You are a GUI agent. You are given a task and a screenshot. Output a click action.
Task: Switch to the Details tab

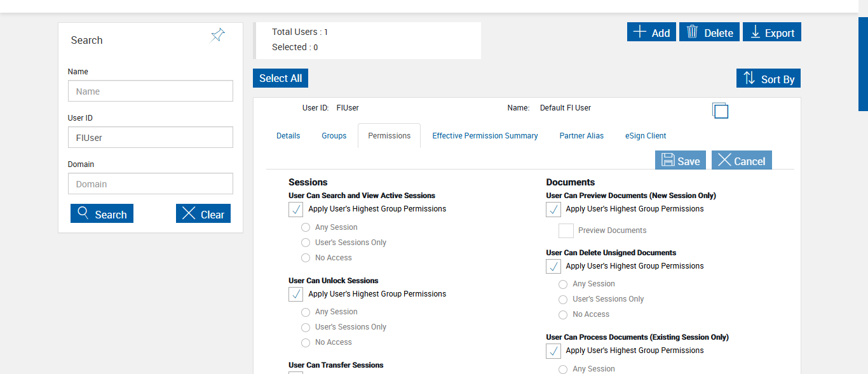coord(288,136)
